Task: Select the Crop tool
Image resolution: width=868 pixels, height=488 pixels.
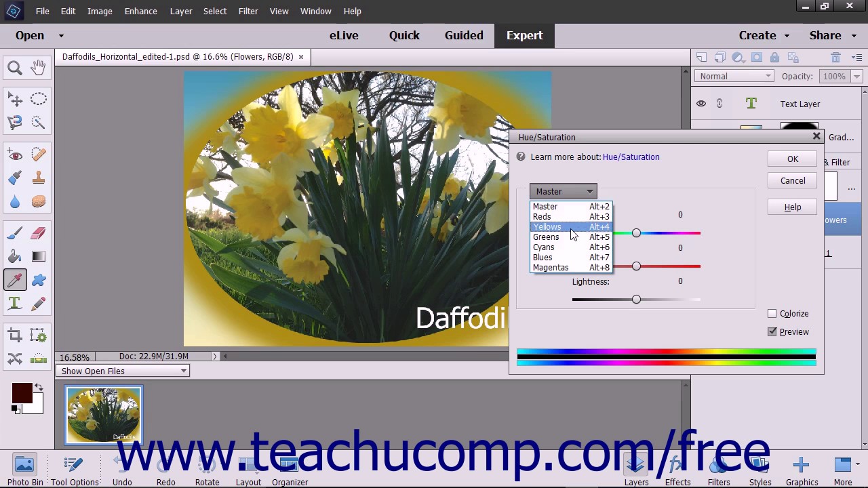Action: [15, 335]
